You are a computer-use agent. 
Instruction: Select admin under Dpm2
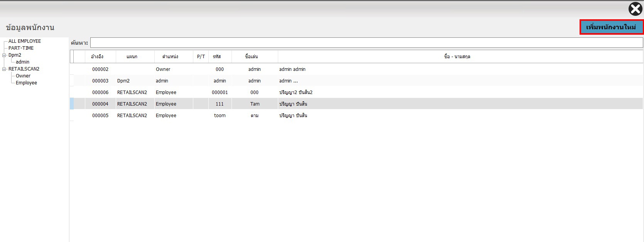point(22,62)
